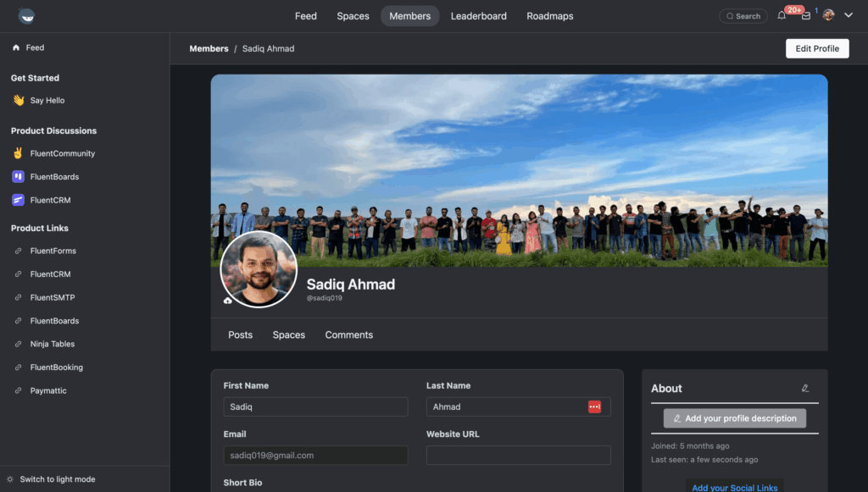The image size is (868, 492).
Task: Open notifications via the bell icon
Action: tap(781, 14)
